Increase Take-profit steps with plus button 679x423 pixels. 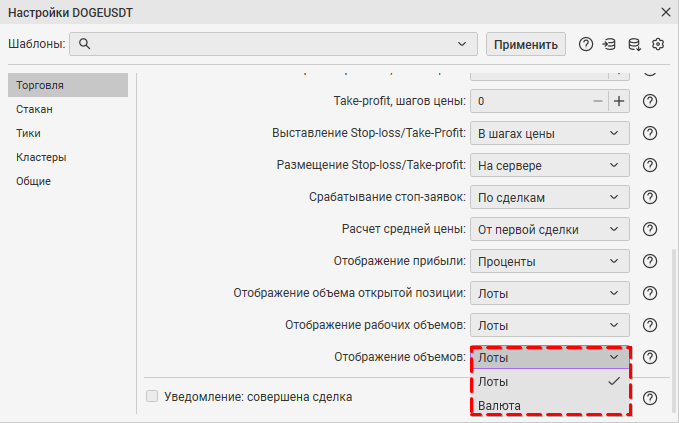619,101
